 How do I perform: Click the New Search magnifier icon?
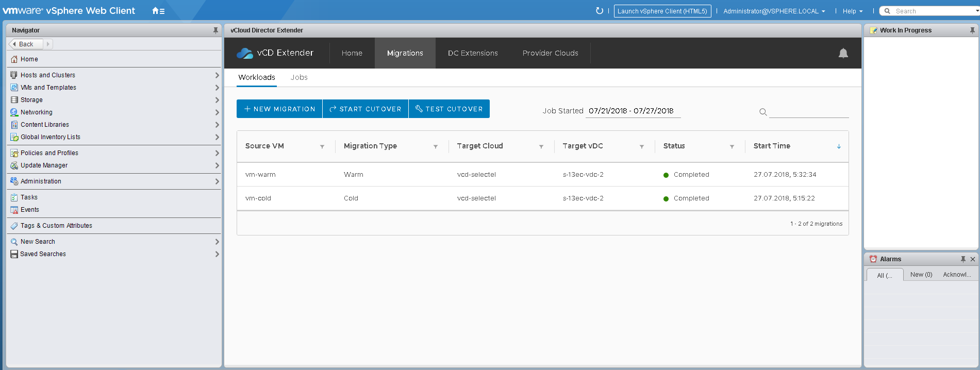click(14, 242)
